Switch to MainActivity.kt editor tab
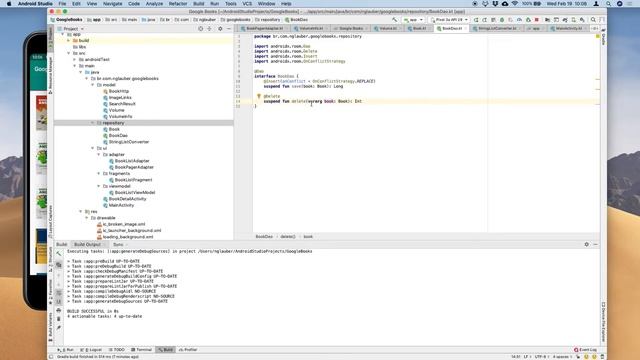Screen dimensions: 640x360 [x=568, y=29]
